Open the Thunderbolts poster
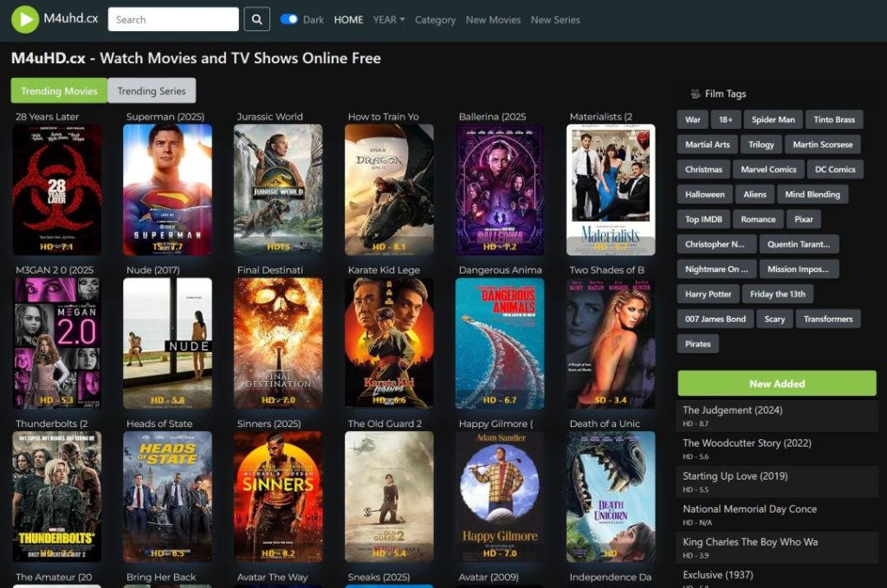The width and height of the screenshot is (887, 588). point(57,496)
